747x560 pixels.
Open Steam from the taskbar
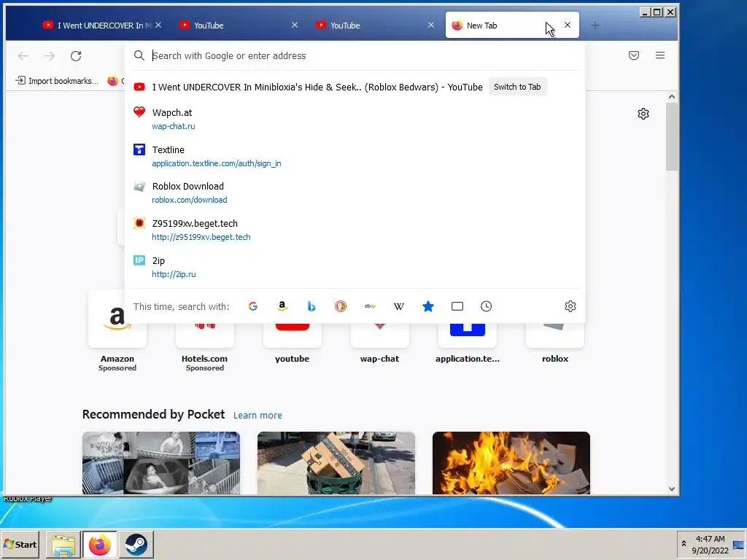click(136, 545)
